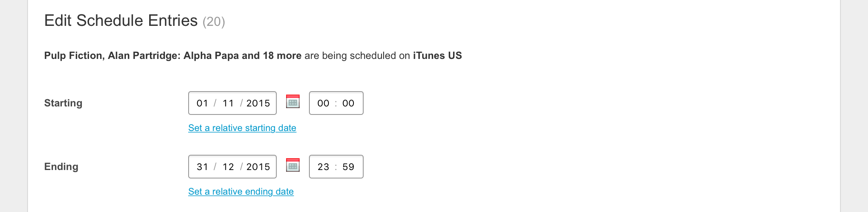Focus the Ending year field 2015
The image size is (868, 212).
[258, 167]
